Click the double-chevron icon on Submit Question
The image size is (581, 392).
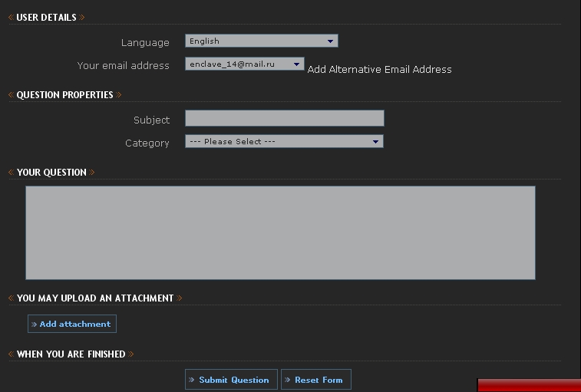[x=192, y=380]
